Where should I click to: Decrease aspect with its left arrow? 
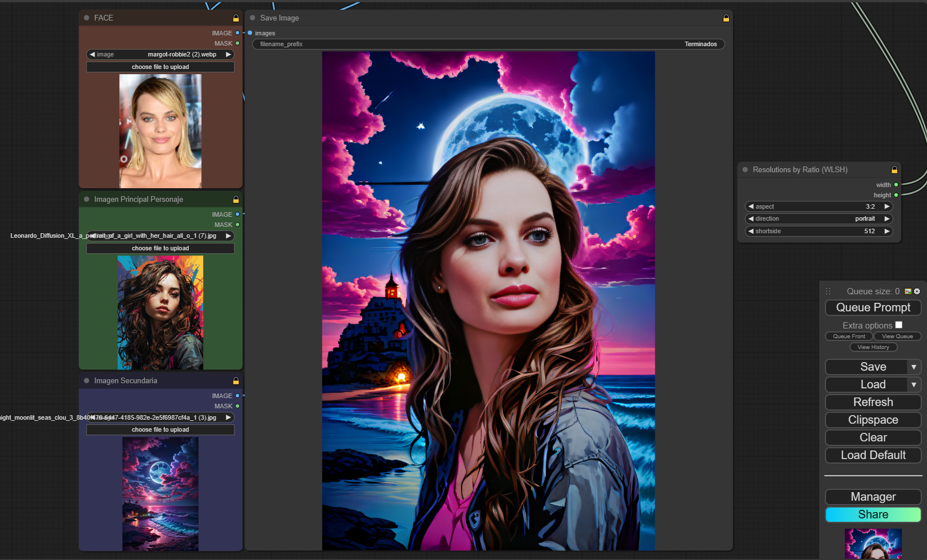coord(751,206)
